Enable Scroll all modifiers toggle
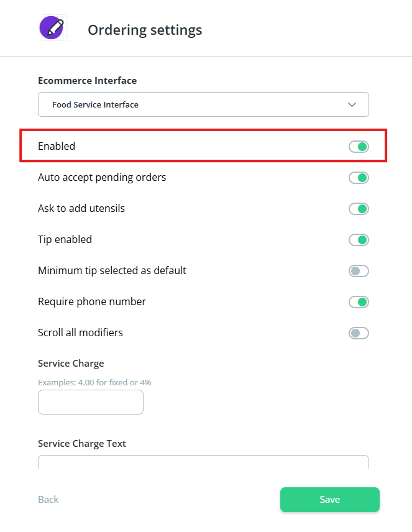The width and height of the screenshot is (412, 532). point(359,333)
